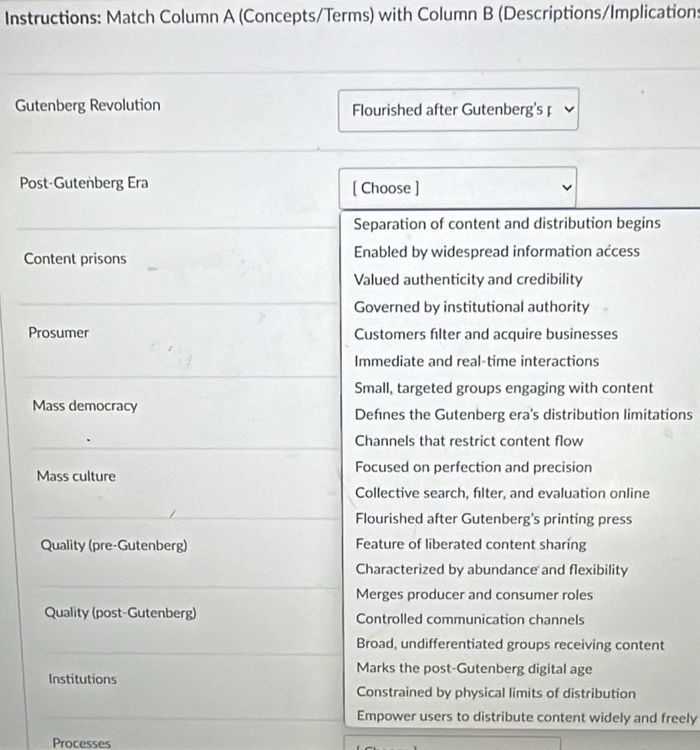This screenshot has width=700, height=750.
Task: Pick 'Merges producer and consumer roles' option
Action: (474, 595)
